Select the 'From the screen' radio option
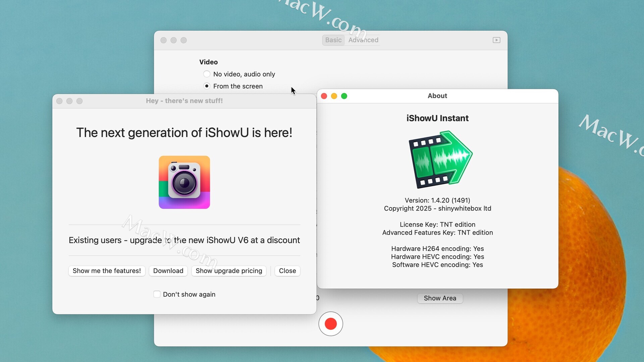The width and height of the screenshot is (644, 362). [x=207, y=86]
